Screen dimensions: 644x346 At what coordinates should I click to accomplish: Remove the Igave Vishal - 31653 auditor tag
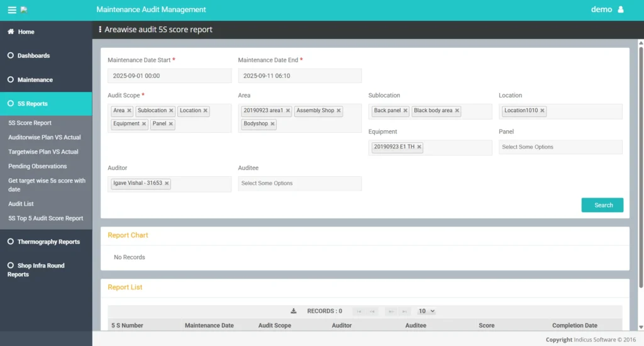point(167,183)
